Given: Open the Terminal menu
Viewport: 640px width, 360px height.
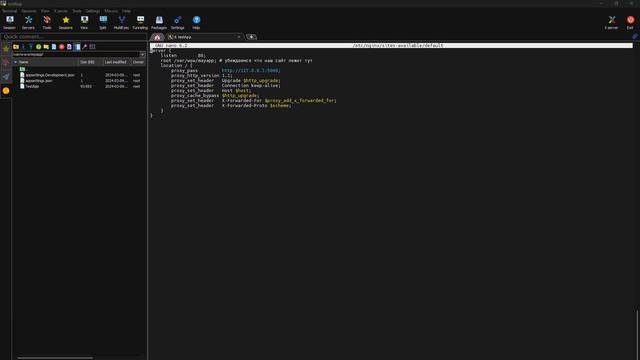Looking at the screenshot, I should click(x=9, y=11).
